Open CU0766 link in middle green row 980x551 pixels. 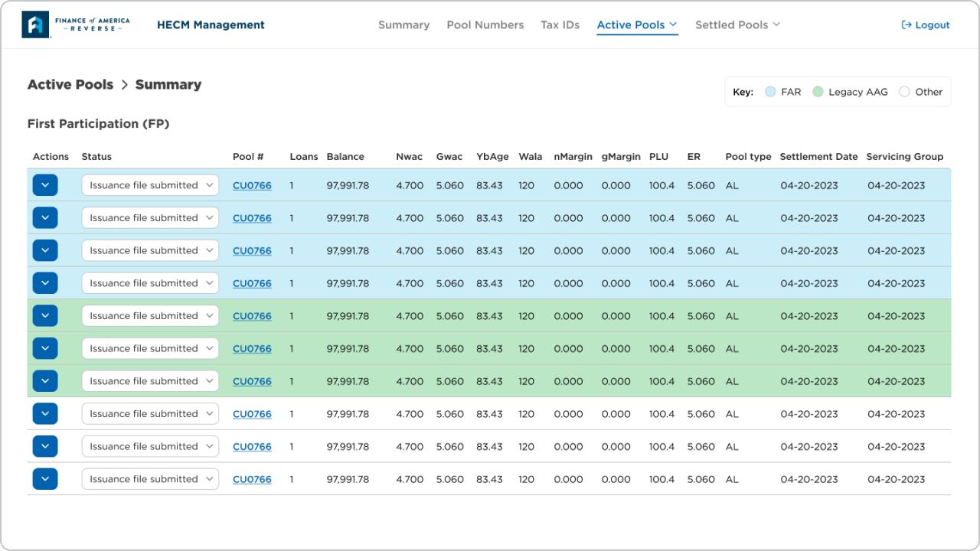point(252,348)
